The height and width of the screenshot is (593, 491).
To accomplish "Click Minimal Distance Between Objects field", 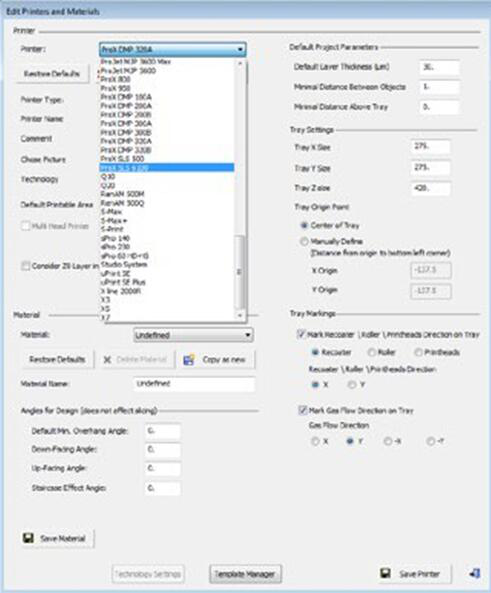I will (x=439, y=87).
